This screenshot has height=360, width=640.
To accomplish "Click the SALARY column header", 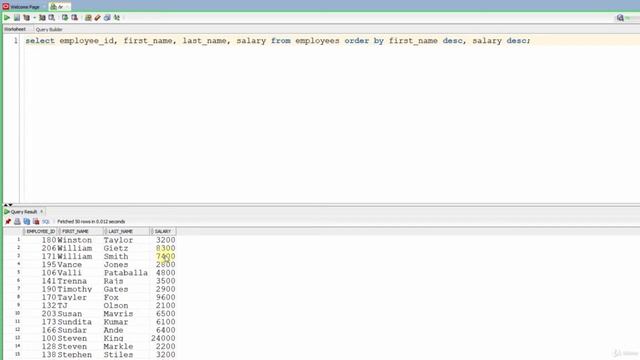I will click(x=163, y=231).
